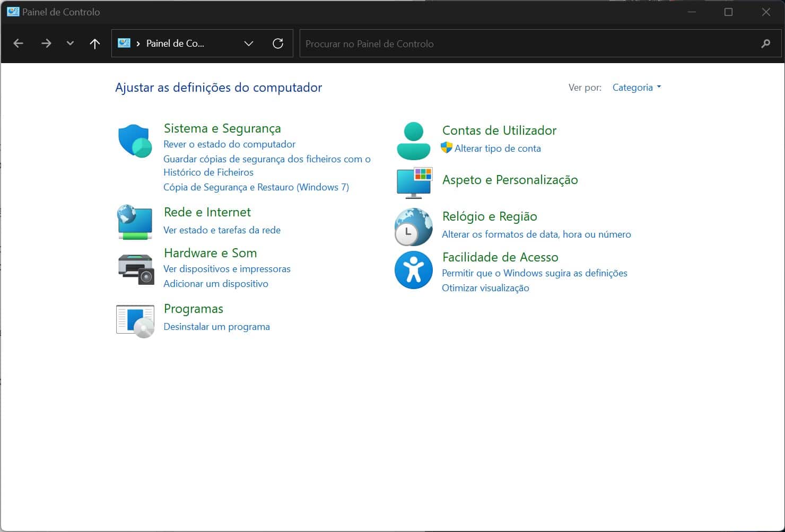785x532 pixels.
Task: Open Rever o estado do computador
Action: [229, 144]
